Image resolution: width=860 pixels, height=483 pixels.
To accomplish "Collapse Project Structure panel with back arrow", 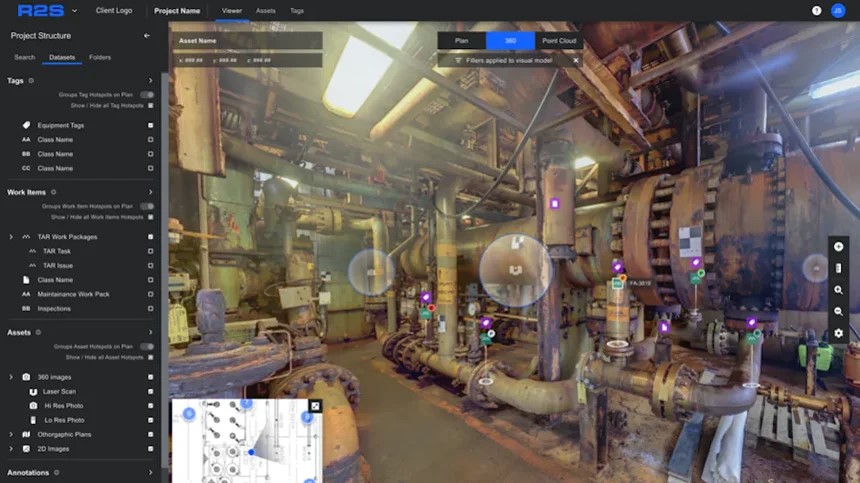I will [x=147, y=36].
